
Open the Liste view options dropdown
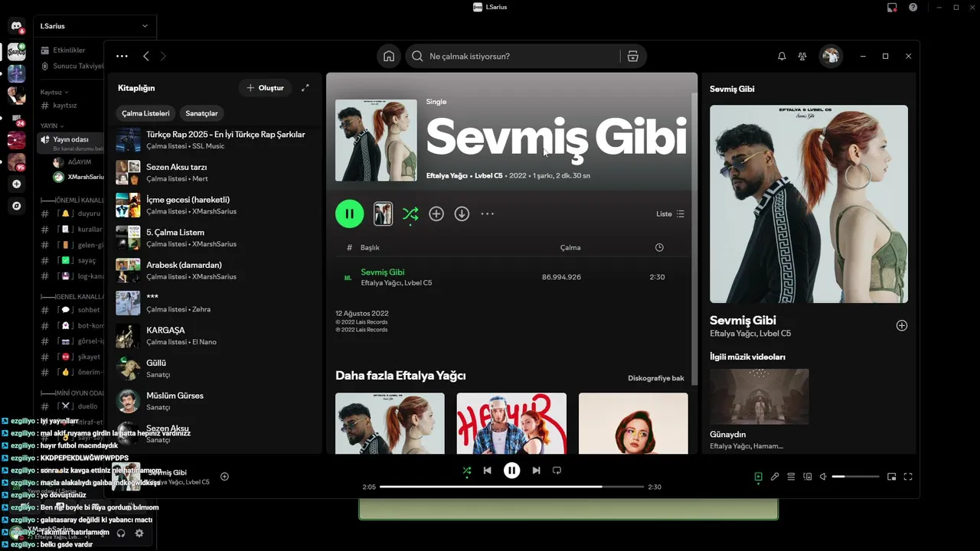point(671,214)
